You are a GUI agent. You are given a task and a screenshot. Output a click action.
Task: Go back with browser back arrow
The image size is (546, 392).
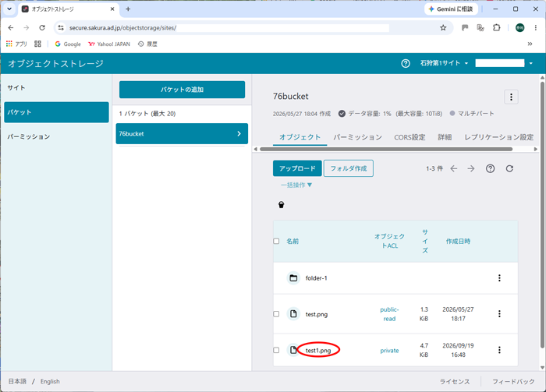pos(11,28)
